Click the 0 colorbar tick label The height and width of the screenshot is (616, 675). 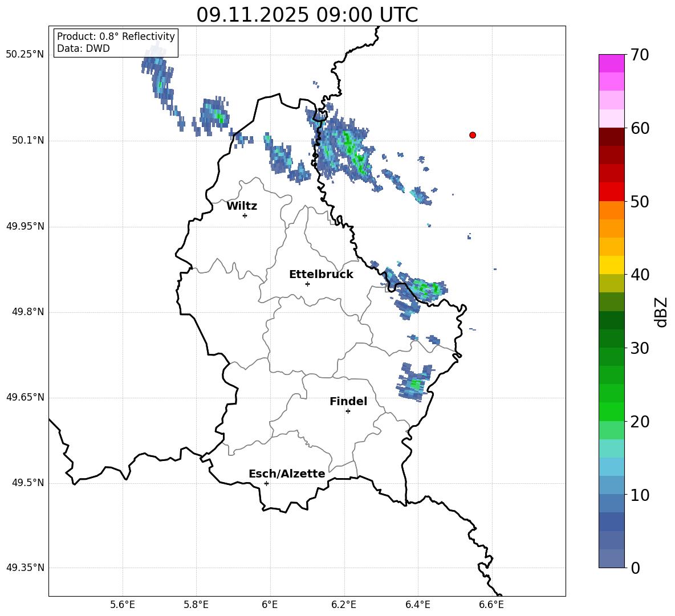coord(635,568)
